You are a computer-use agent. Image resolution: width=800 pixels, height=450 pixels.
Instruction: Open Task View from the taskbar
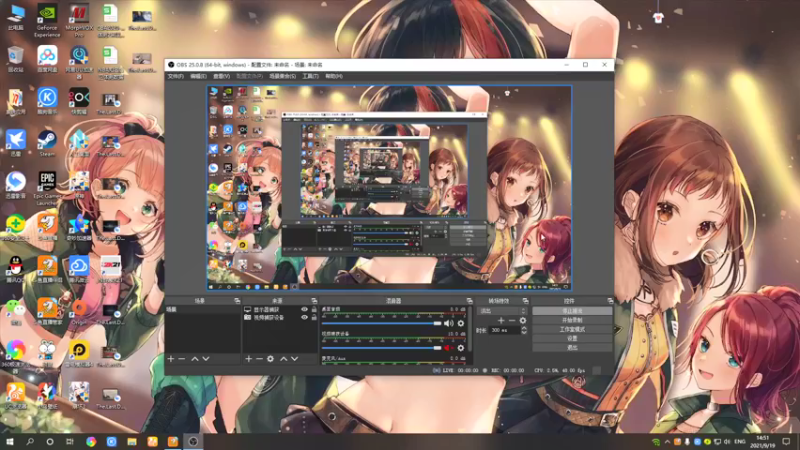click(70, 441)
